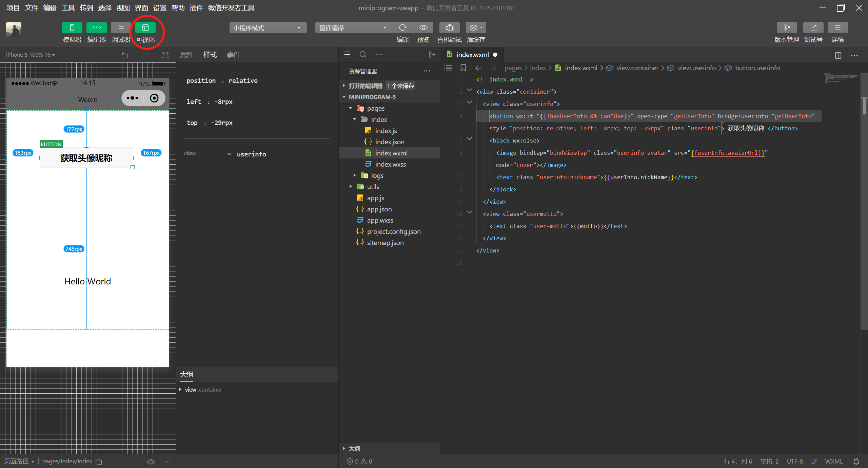Open the mini program mode dropdown

[x=268, y=28]
